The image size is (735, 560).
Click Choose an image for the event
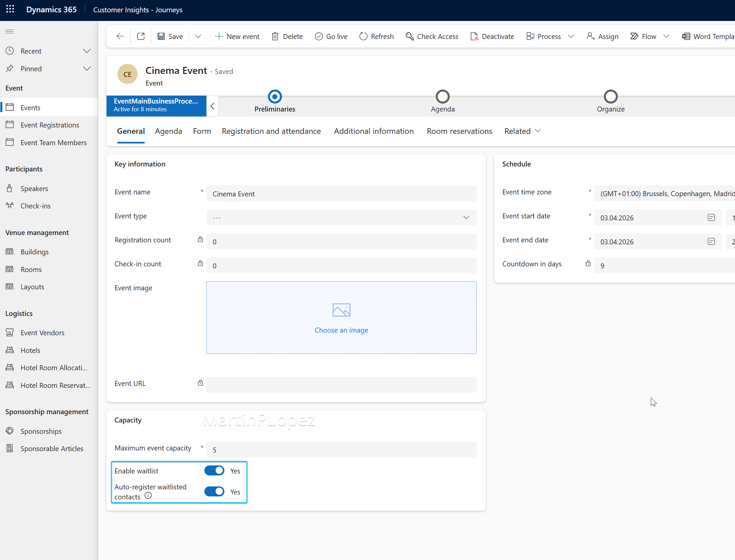(x=341, y=330)
